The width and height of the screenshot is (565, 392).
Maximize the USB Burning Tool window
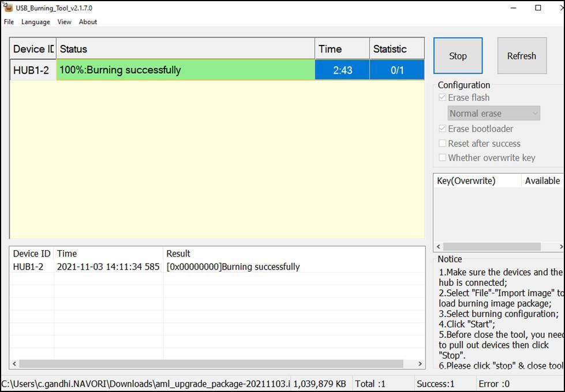[x=538, y=7]
